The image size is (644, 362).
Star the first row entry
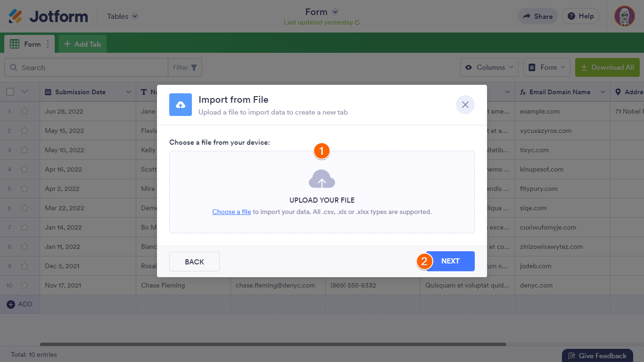[25, 112]
